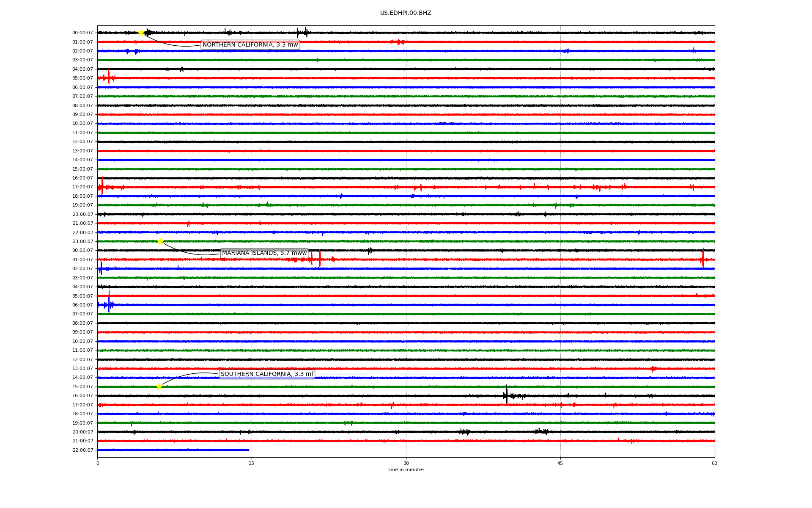Click the 60 tick on x-axis
This screenshot has width=812, height=508.
[x=714, y=463]
